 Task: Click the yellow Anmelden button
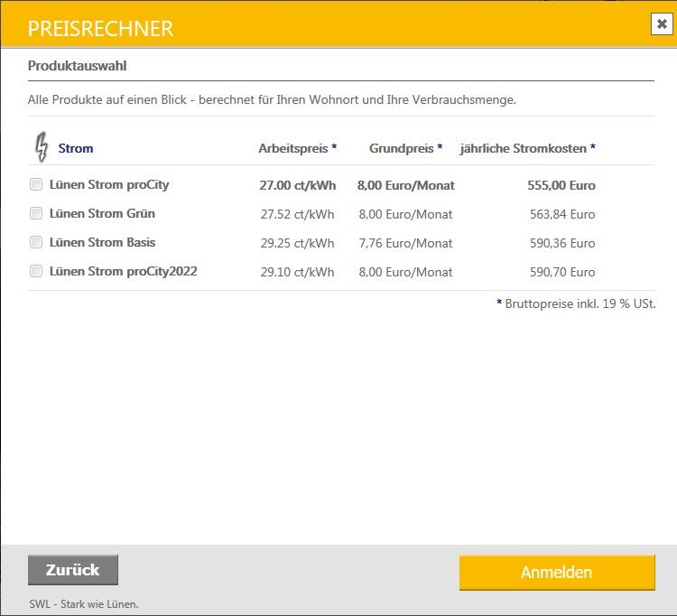(x=557, y=573)
